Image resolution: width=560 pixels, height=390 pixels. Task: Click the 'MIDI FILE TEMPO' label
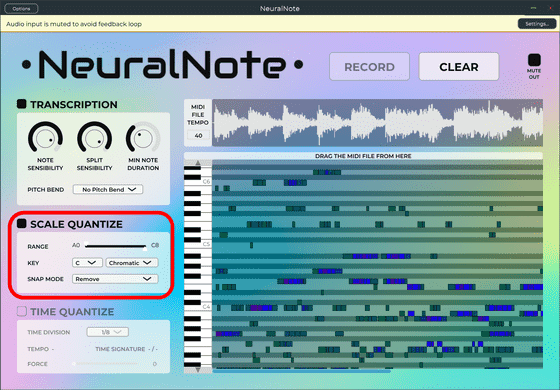point(198,115)
